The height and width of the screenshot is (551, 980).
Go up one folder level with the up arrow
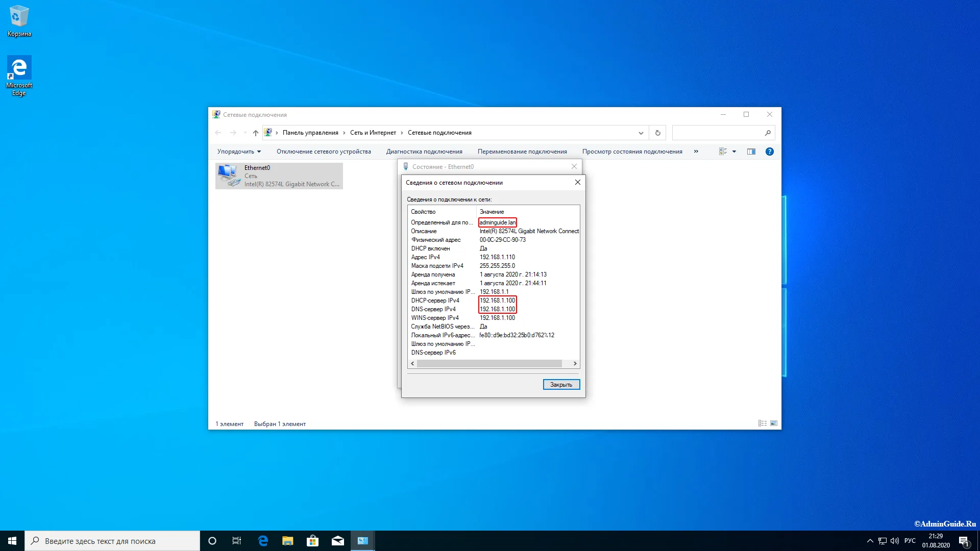[x=255, y=133]
